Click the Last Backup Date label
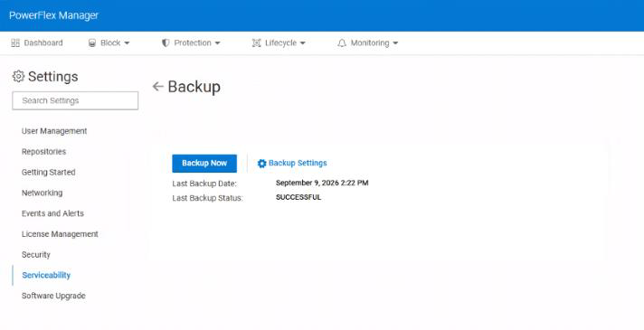Screen dimensions: 644x330 coord(204,184)
